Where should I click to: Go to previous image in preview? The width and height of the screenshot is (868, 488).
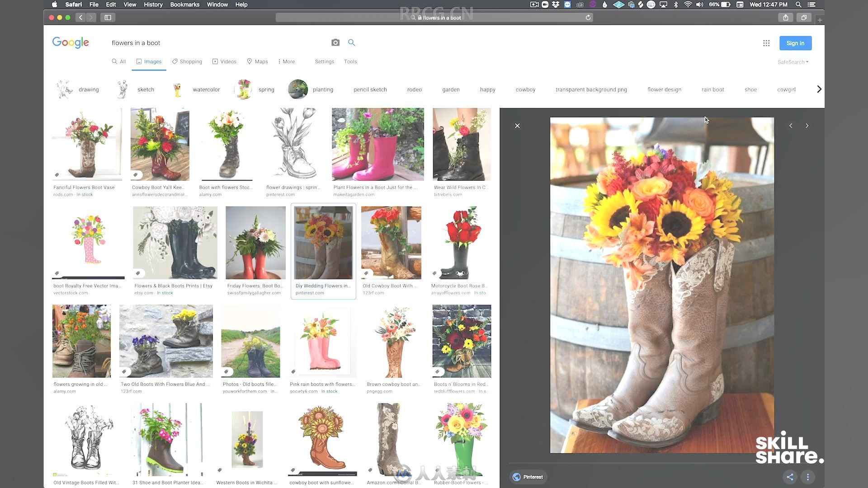pos(791,126)
